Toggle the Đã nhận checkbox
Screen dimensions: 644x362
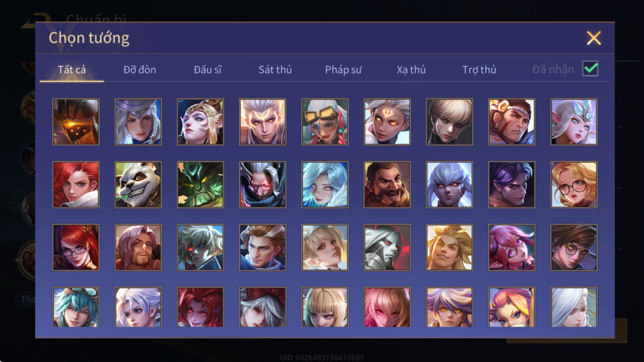(x=590, y=69)
